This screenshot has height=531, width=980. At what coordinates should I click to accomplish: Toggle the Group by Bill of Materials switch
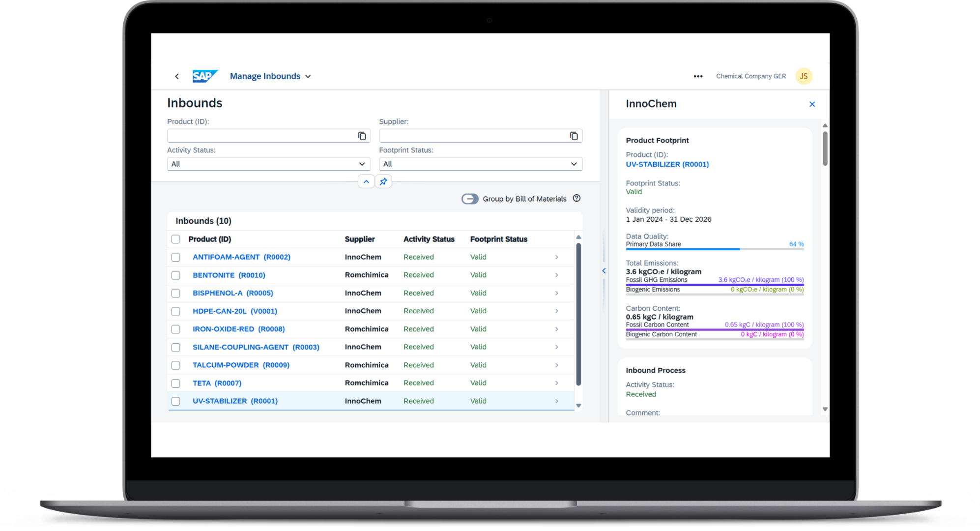(470, 199)
